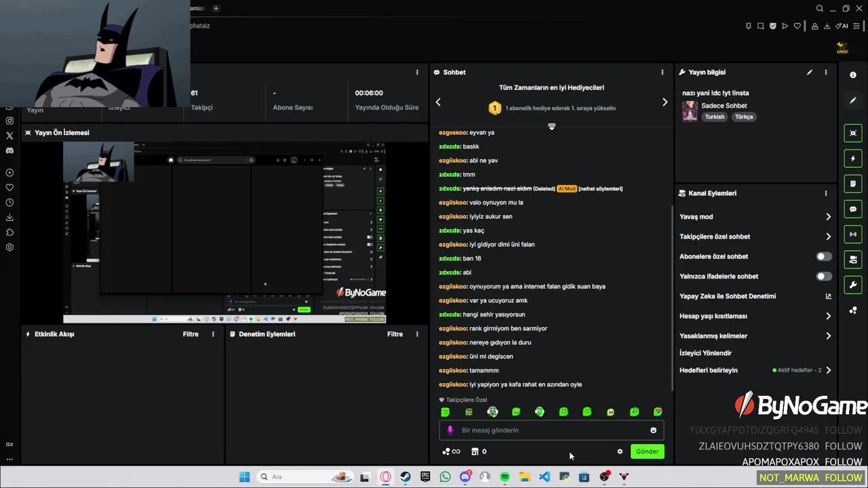Open the chat store icon showing 0
868x488 pixels.
pyautogui.click(x=479, y=451)
